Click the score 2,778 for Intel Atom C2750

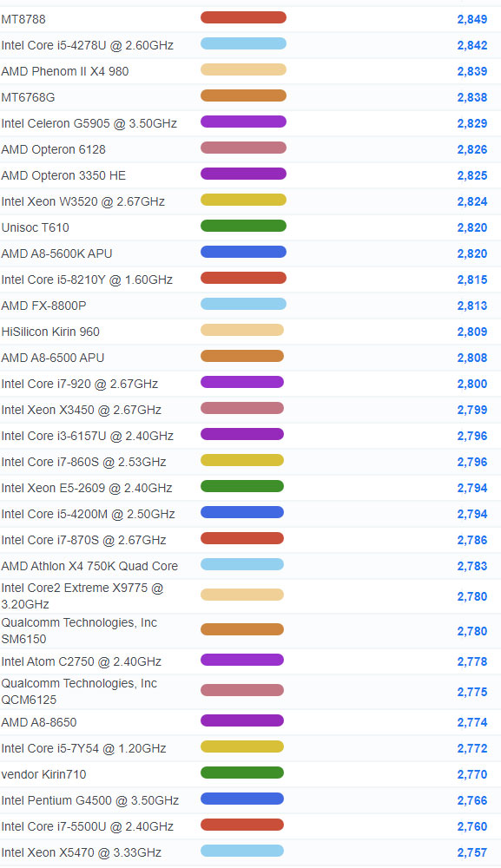coord(472,661)
